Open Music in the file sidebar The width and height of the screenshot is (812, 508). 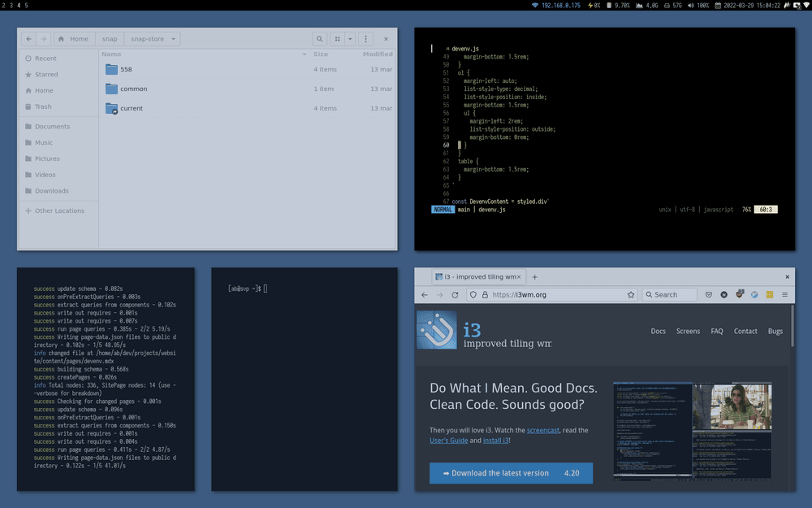(58, 142)
